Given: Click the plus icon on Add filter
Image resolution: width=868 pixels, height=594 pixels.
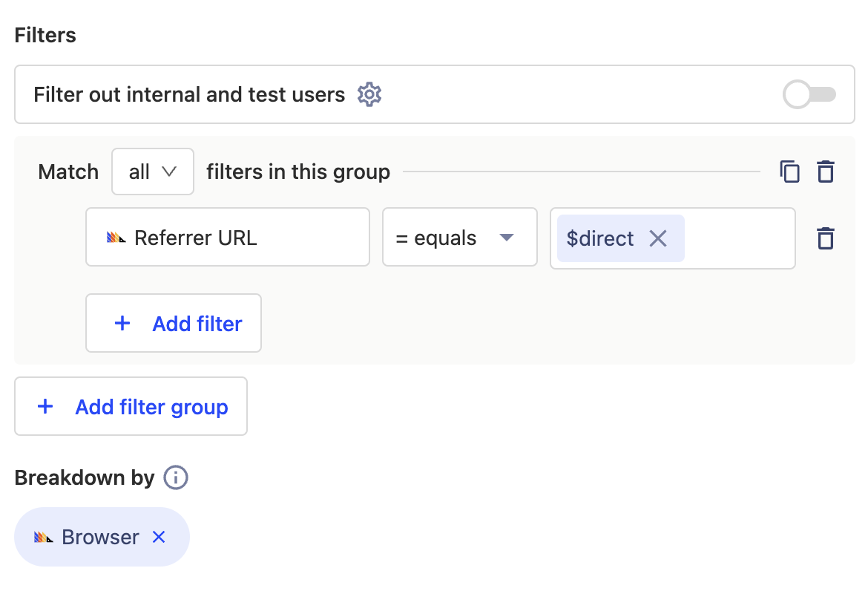Looking at the screenshot, I should coord(122,323).
